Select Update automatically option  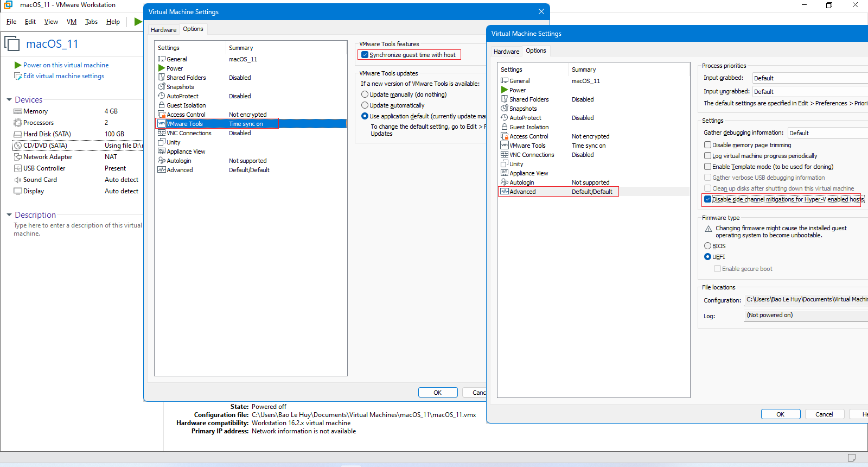pyautogui.click(x=365, y=105)
